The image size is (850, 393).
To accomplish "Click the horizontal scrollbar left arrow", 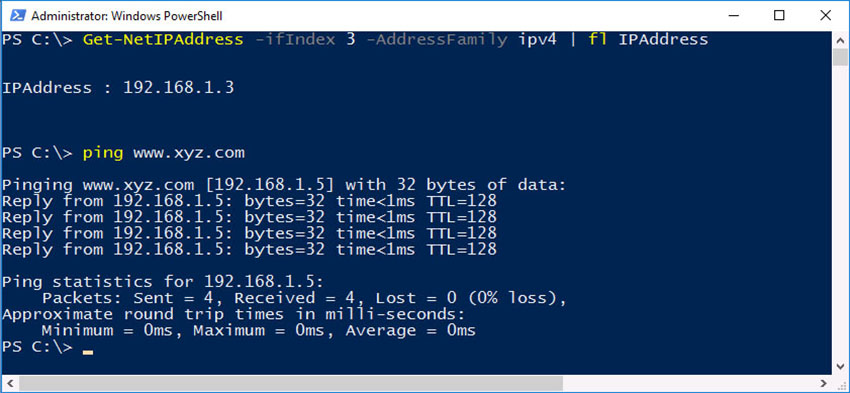I will point(10,383).
